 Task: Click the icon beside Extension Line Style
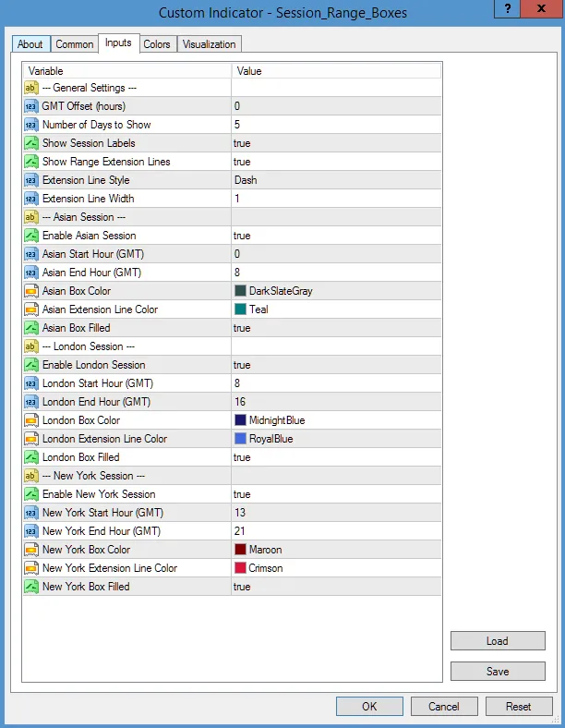click(x=31, y=180)
